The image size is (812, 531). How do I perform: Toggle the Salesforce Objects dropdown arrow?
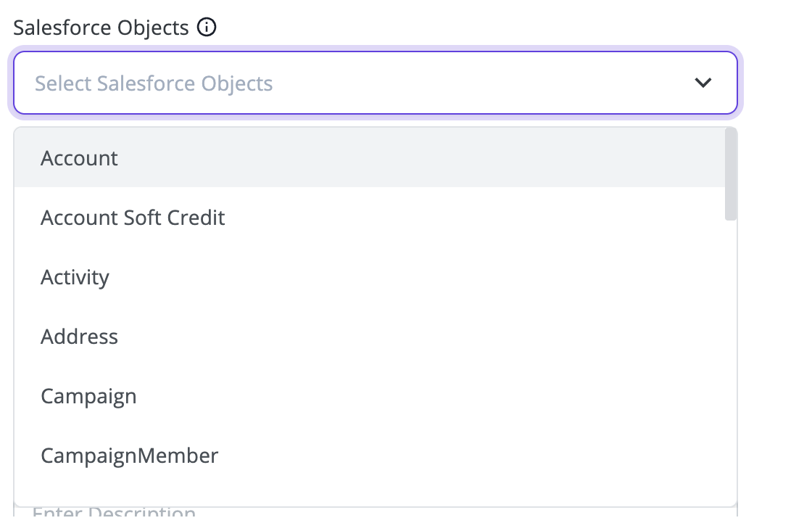[x=703, y=83]
